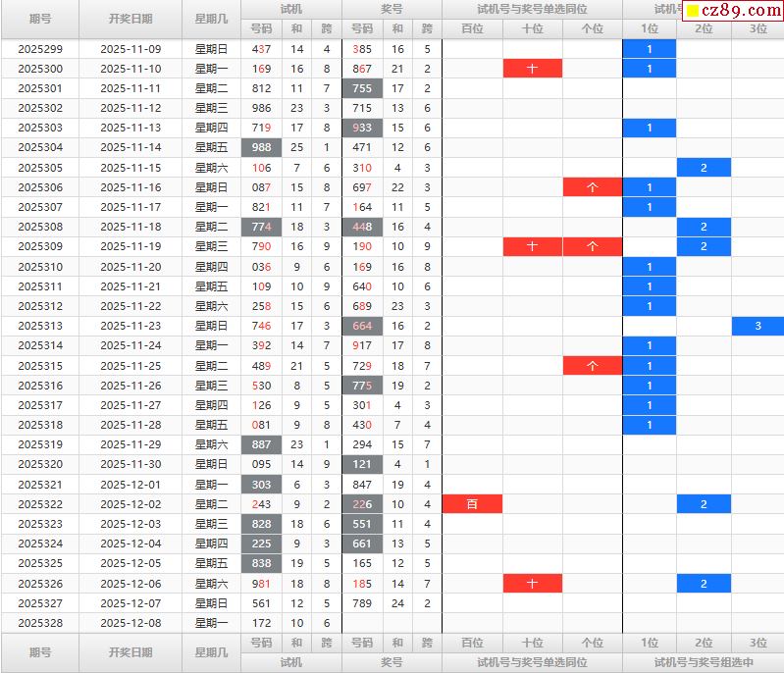784x673 pixels.
Task: Click the red 个 marker in row 2025315
Action: tap(592, 366)
